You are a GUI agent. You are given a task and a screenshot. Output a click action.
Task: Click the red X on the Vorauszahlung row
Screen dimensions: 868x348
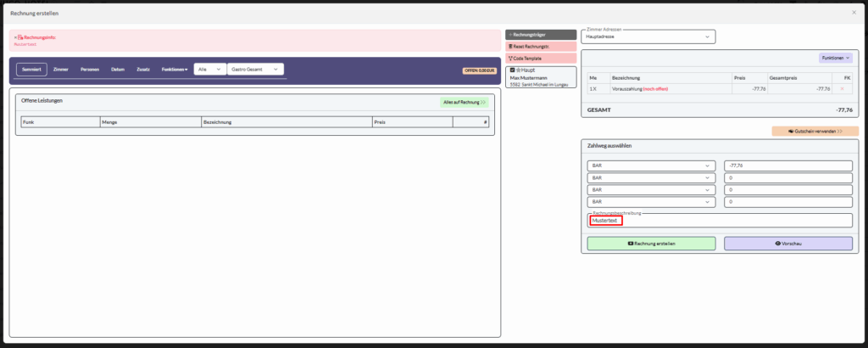841,88
